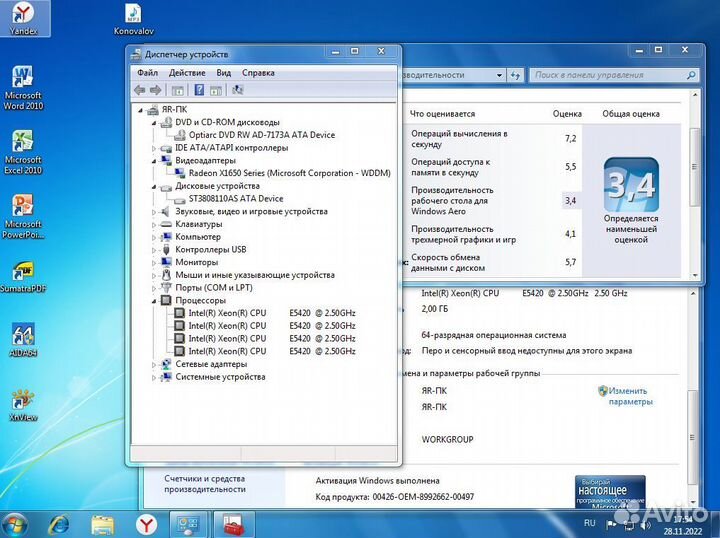The height and width of the screenshot is (538, 720).
Task: Click the 3,4 overall score badge
Action: point(631,185)
